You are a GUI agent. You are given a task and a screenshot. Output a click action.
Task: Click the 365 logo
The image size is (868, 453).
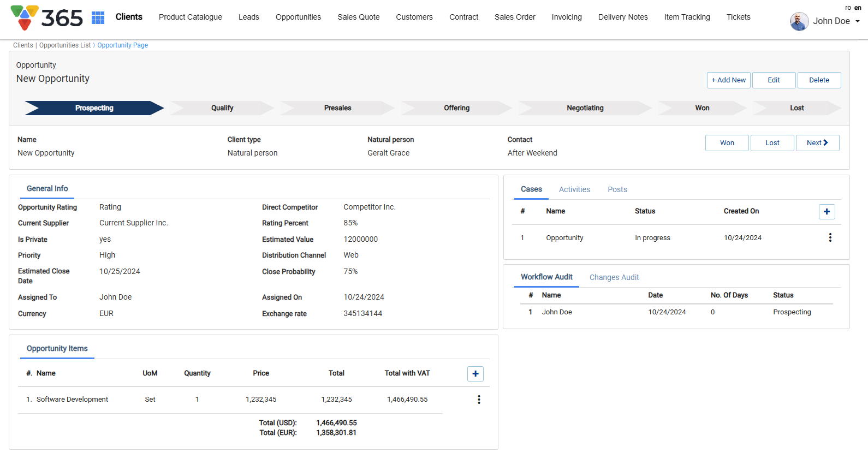(x=47, y=17)
